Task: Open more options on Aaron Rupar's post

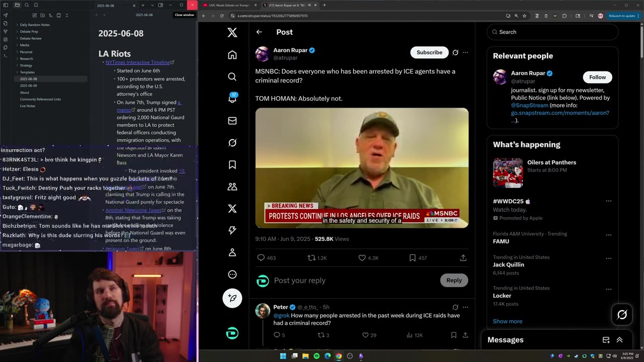Action: [x=465, y=52]
